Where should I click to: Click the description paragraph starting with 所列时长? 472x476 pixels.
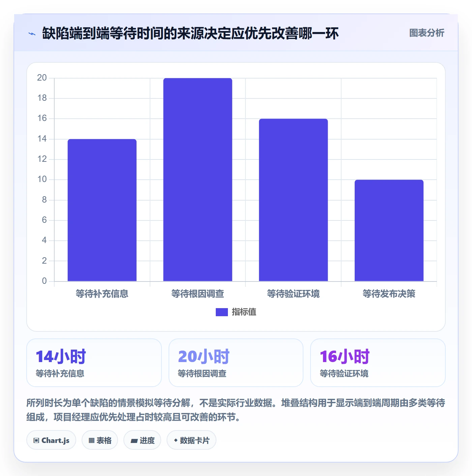coord(236,410)
